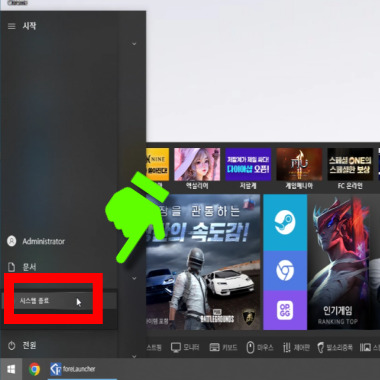Open Chrome from the taskbar
The image size is (380, 380).
click(34, 369)
